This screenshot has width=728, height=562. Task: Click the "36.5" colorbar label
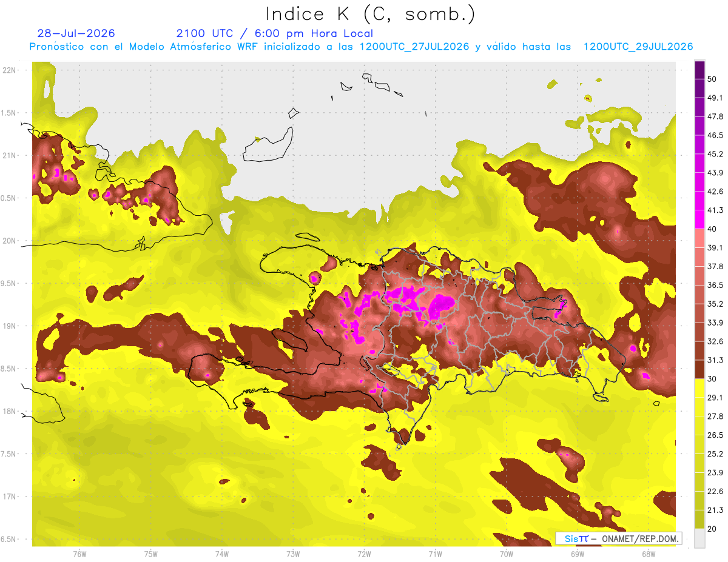[x=716, y=285]
